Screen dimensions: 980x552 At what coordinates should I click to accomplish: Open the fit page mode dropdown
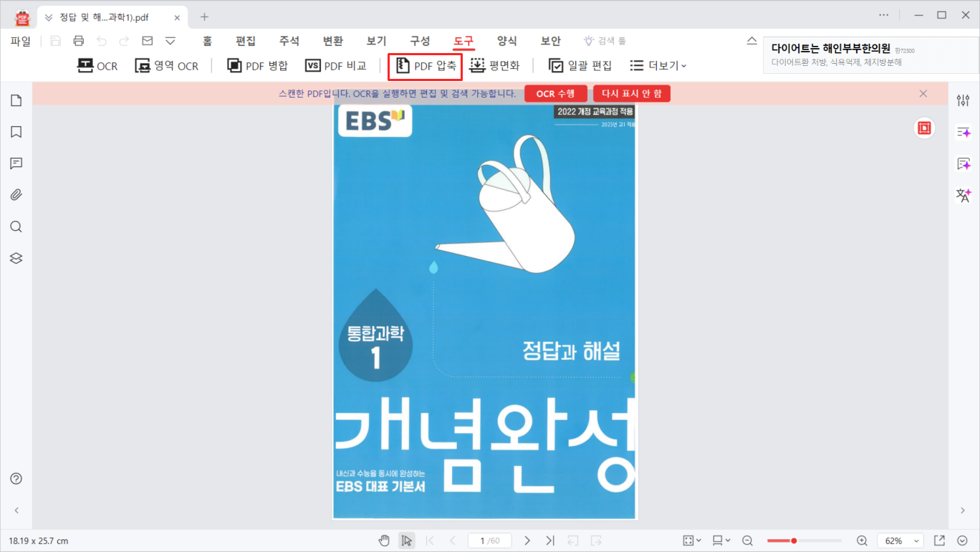(x=692, y=541)
